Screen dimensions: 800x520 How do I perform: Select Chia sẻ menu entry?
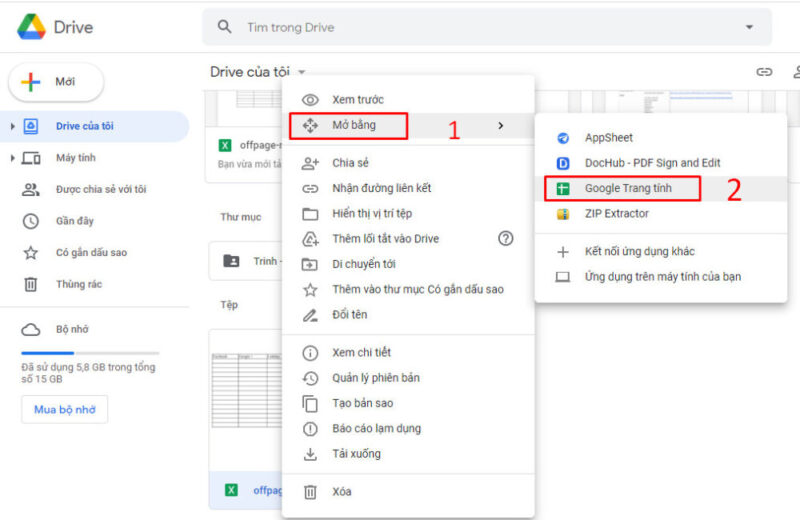click(408, 163)
